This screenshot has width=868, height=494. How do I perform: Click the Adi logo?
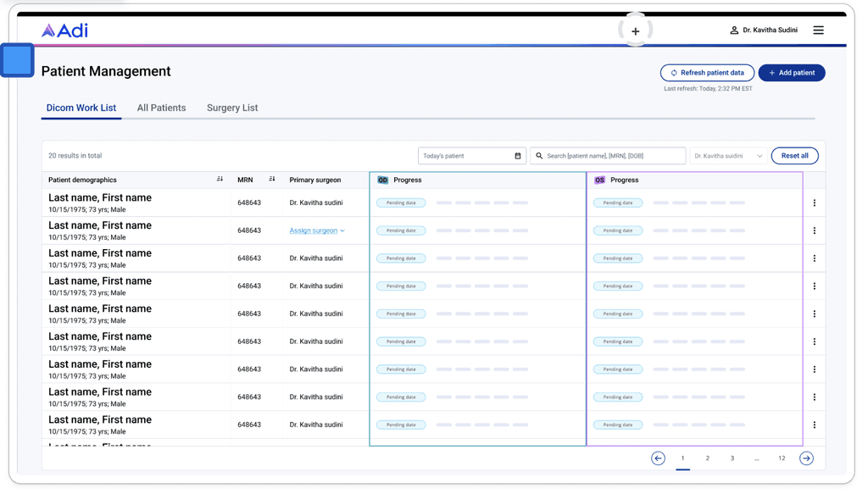64,31
